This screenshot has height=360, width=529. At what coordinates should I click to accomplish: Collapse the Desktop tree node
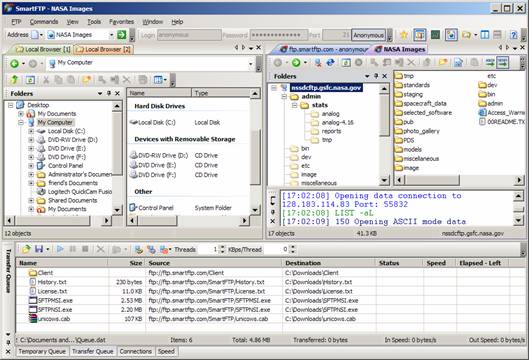pos(11,105)
